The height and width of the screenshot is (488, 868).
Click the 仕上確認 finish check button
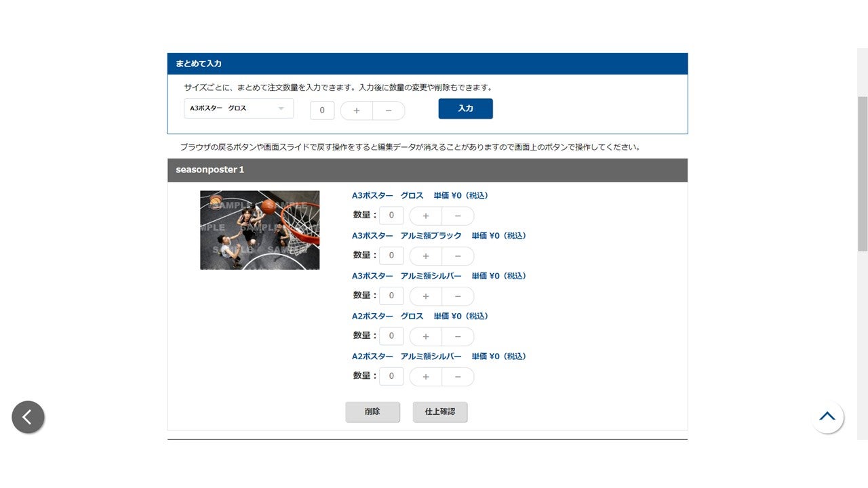pos(440,411)
